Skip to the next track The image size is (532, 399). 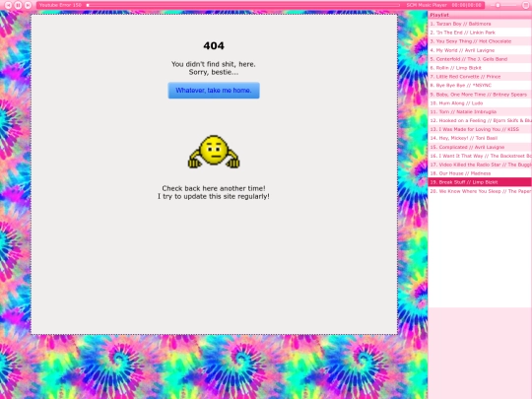[x=28, y=5]
